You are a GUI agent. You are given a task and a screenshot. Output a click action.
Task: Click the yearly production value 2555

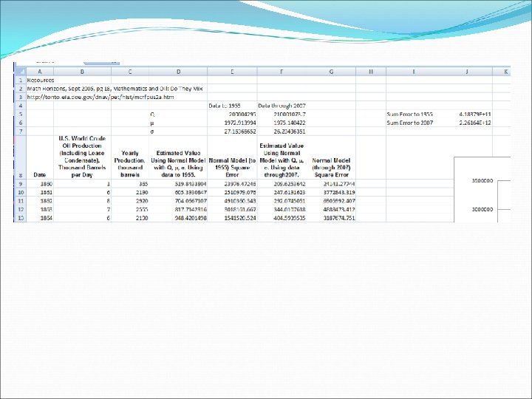tap(142, 209)
